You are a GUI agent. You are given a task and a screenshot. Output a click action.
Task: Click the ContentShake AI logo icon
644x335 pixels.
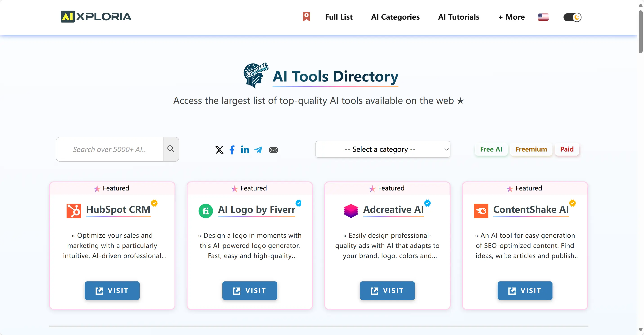click(x=481, y=211)
